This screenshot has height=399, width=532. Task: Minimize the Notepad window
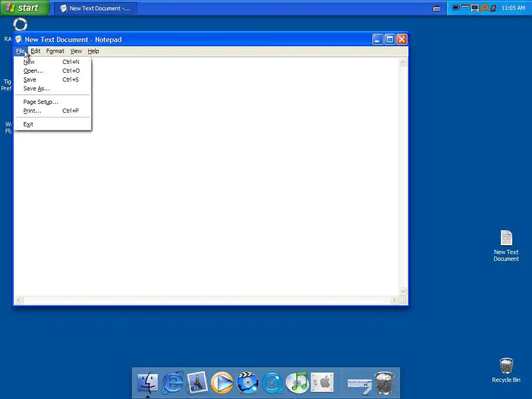pyautogui.click(x=378, y=39)
